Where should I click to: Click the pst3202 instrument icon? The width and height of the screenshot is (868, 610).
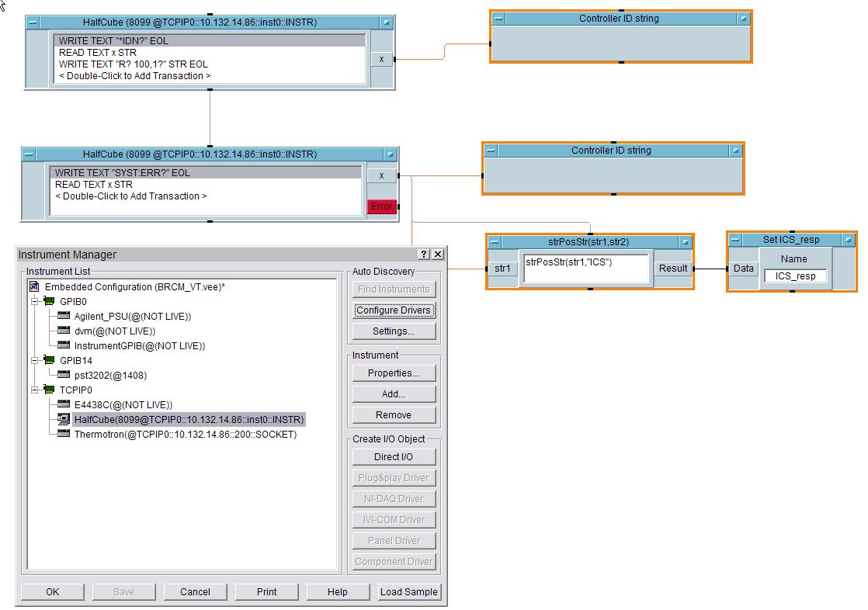pos(64,375)
